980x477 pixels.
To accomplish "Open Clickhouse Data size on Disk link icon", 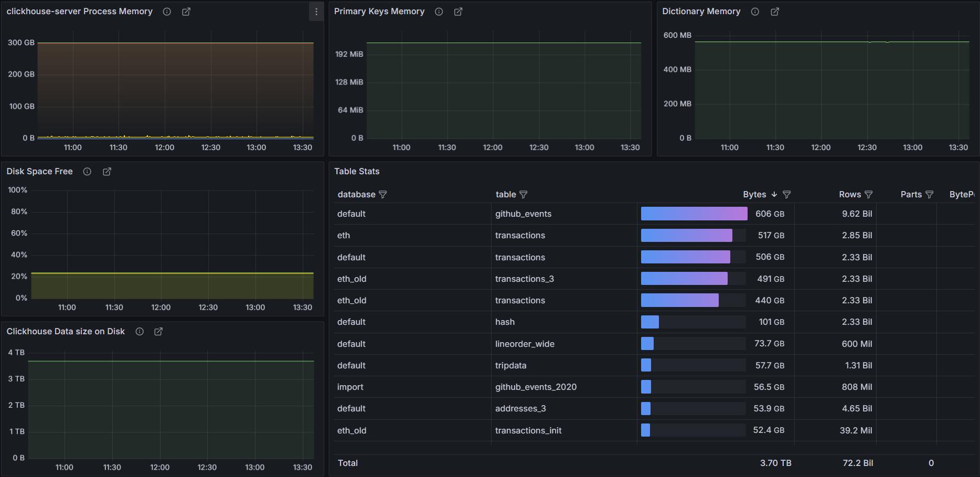I will point(158,332).
